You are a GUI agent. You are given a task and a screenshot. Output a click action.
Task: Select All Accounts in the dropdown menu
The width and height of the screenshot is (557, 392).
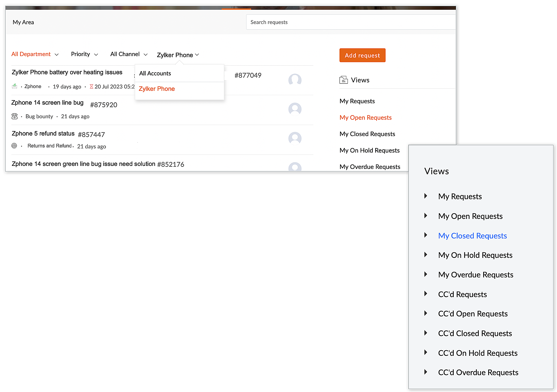155,73
